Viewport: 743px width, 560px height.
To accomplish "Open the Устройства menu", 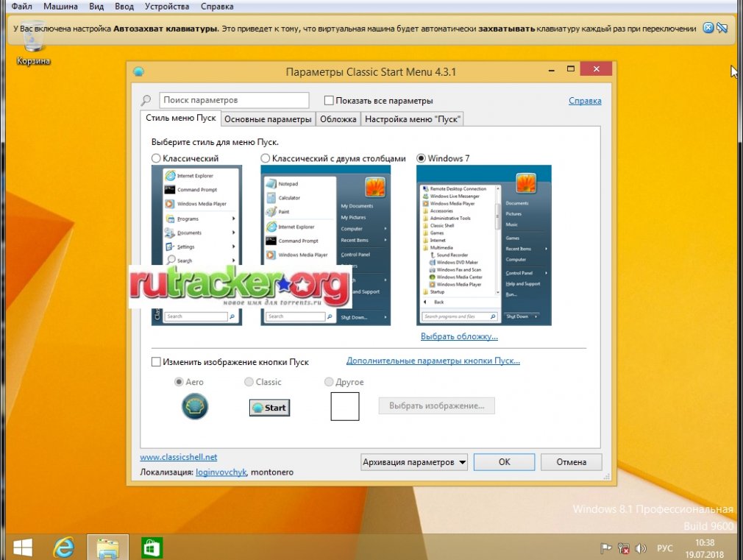I will 167,6.
